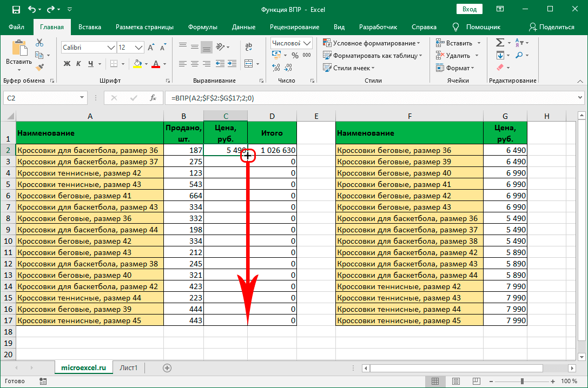
Task: Decrease decimal places
Action: 288,68
